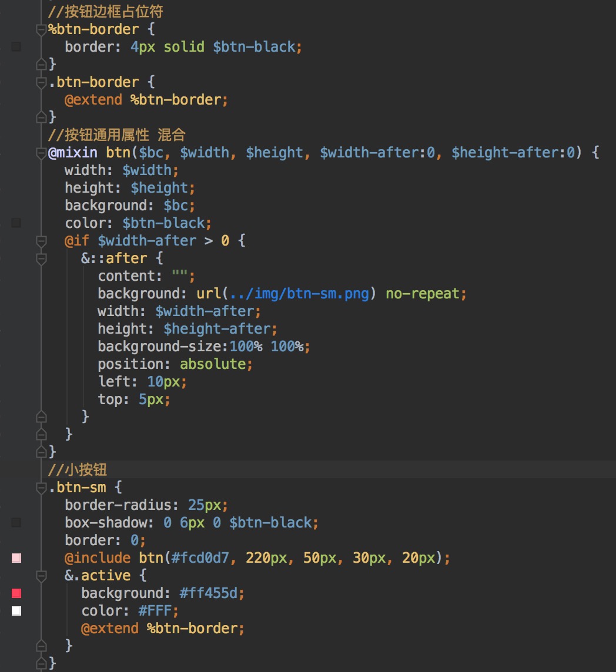616x672 pixels.
Task: Collapse the %btn-border placeholder block fold marker
Action: tap(41, 30)
